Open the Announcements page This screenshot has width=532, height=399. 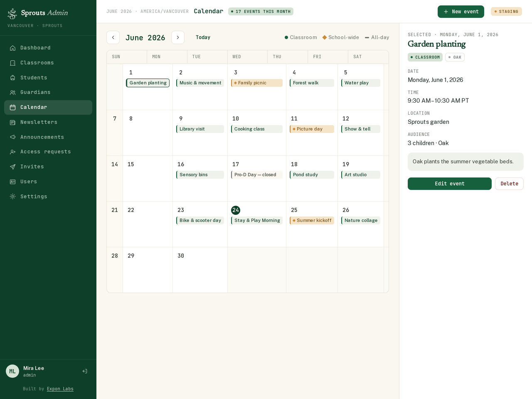[48, 137]
